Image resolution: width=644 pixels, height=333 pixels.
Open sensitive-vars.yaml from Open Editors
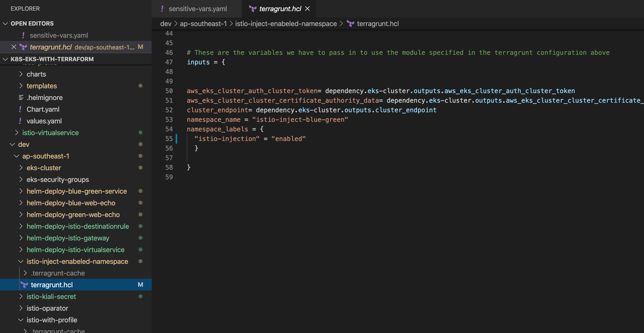click(59, 35)
